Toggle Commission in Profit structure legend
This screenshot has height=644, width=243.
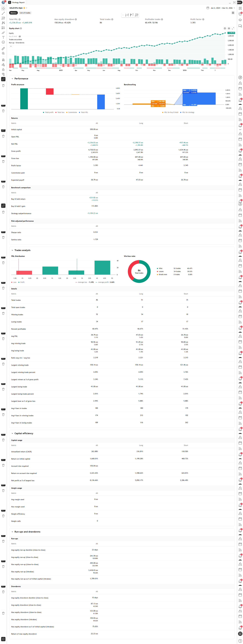(x=72, y=112)
